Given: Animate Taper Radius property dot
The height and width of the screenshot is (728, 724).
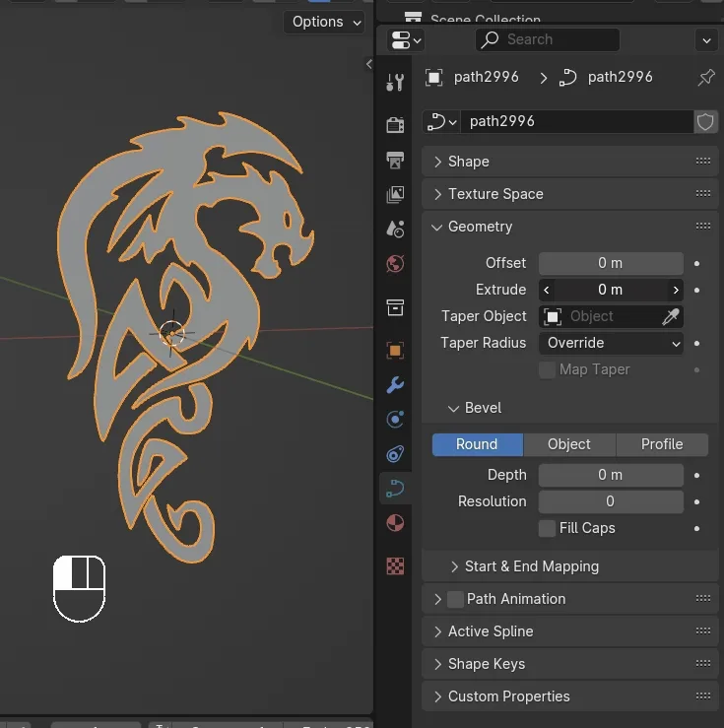Looking at the screenshot, I should pyautogui.click(x=696, y=344).
